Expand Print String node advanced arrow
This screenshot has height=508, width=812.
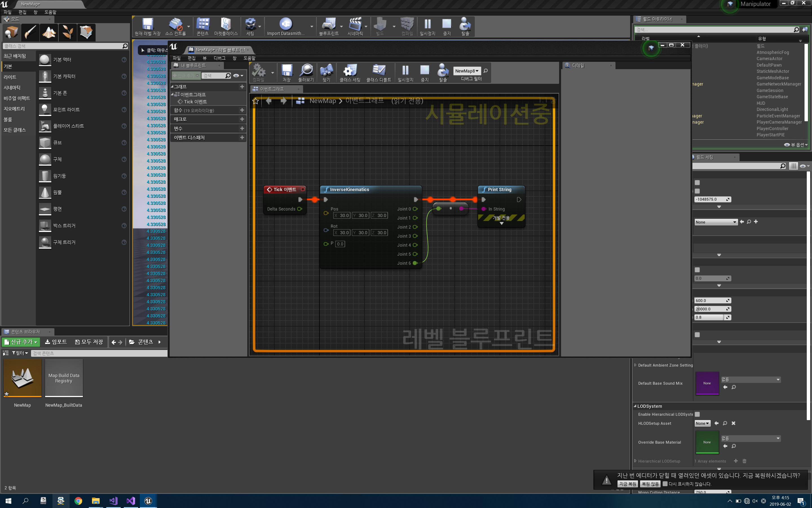point(502,224)
